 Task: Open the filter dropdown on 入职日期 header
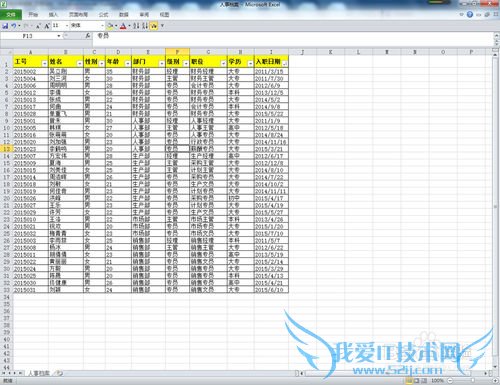coord(284,64)
